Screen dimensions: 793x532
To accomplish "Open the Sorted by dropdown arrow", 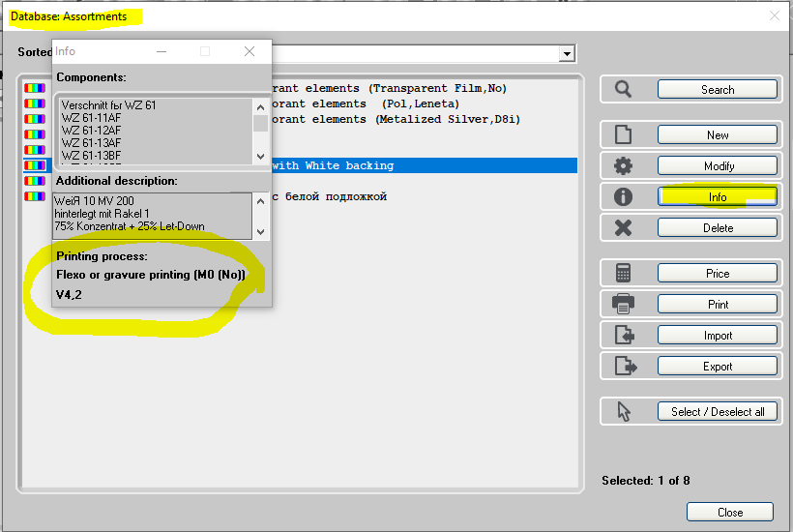I will coord(567,53).
